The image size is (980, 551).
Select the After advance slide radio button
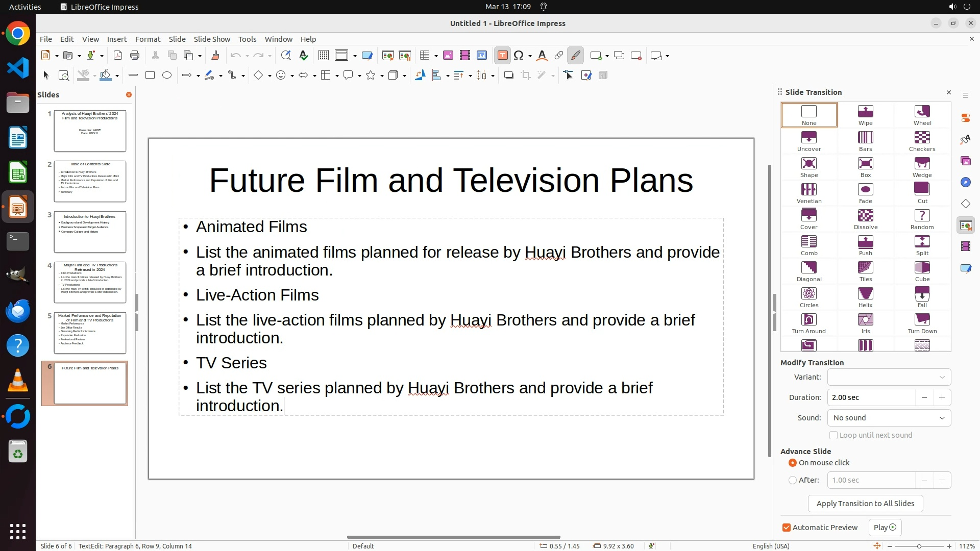[793, 480]
